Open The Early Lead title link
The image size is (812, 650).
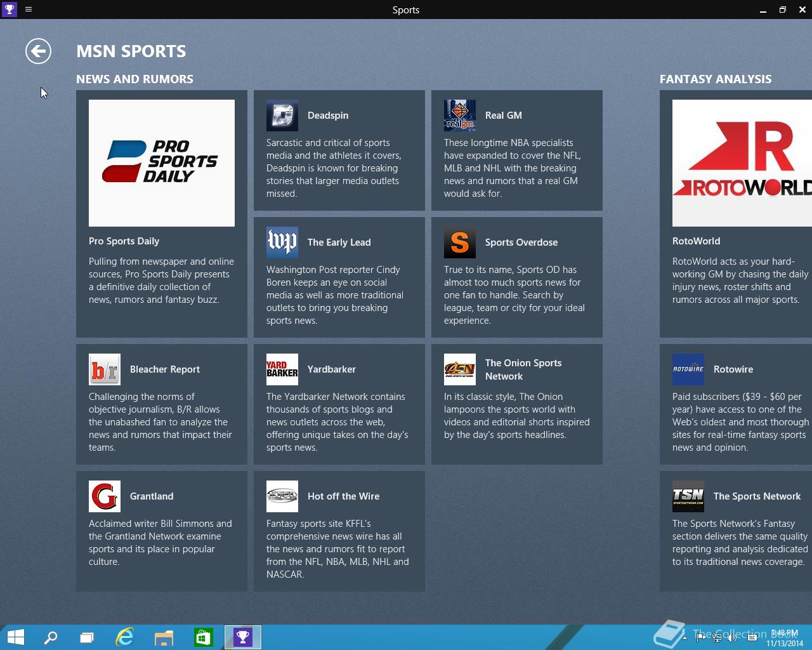[339, 242]
